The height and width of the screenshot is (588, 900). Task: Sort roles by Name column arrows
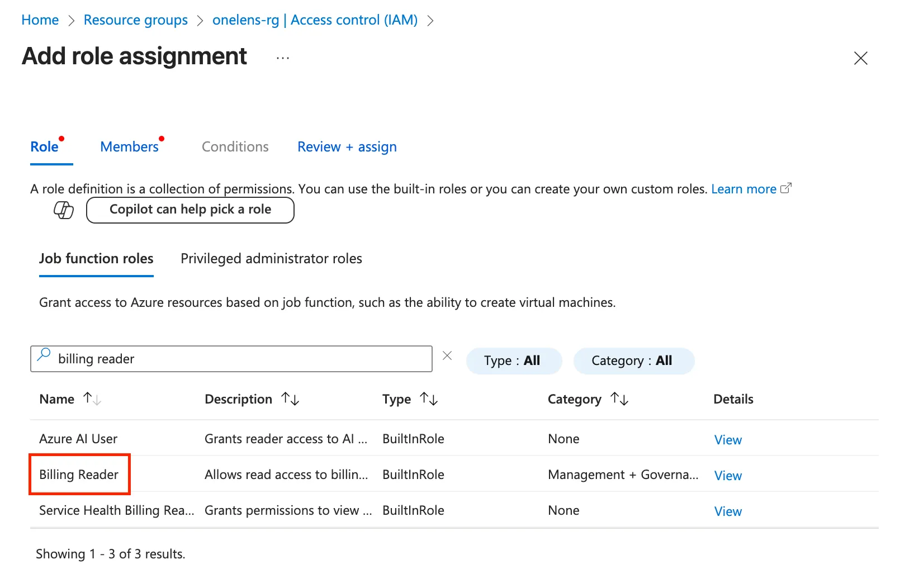pyautogui.click(x=92, y=399)
